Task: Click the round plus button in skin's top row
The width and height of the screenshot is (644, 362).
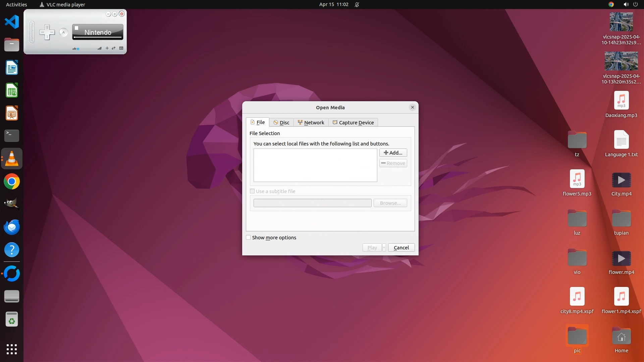Action: [x=115, y=14]
